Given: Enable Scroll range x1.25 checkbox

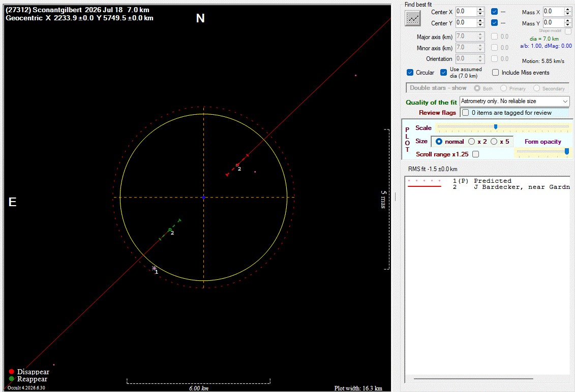Looking at the screenshot, I should tap(476, 154).
